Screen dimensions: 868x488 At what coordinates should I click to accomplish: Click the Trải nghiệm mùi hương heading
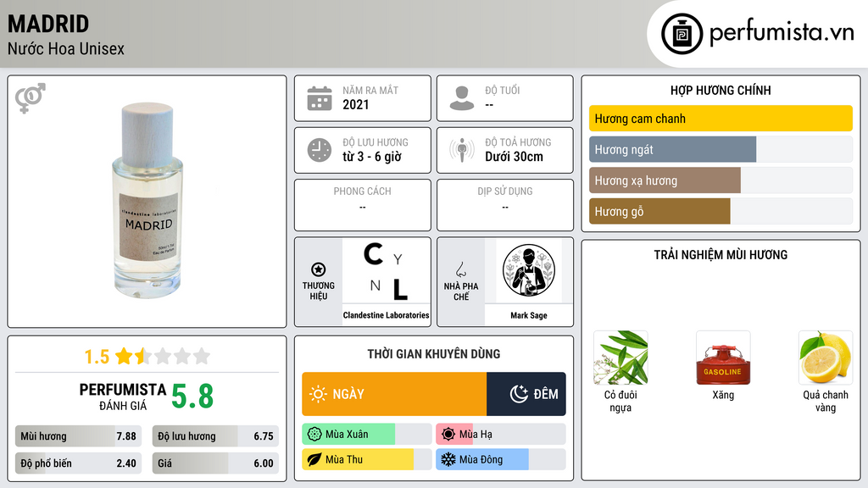[721, 255]
